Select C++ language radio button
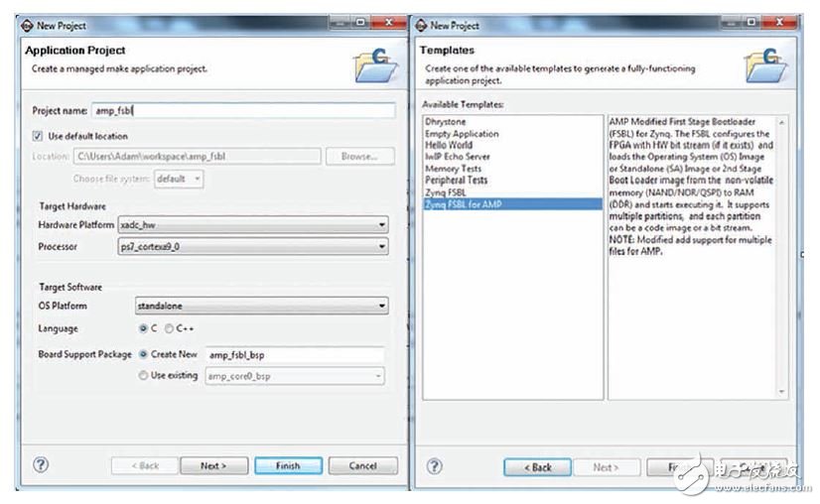Screen dimensions: 820x504 [x=170, y=328]
